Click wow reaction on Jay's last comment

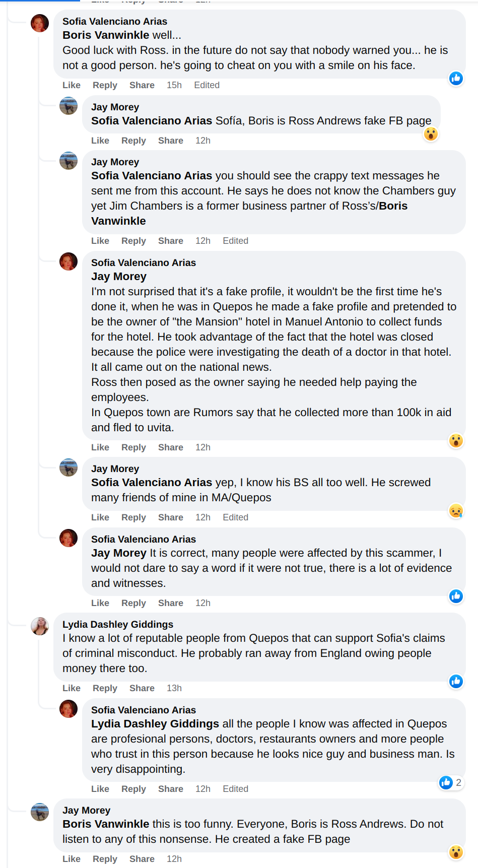pyautogui.click(x=456, y=852)
